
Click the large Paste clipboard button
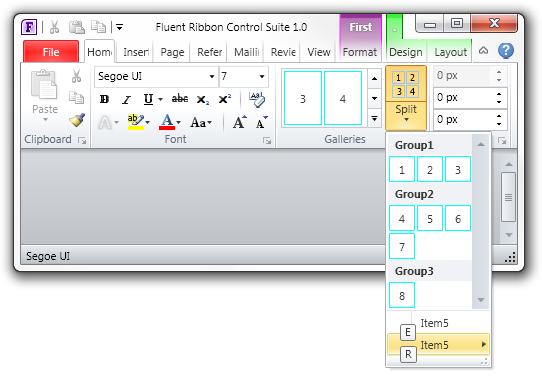pos(44,85)
